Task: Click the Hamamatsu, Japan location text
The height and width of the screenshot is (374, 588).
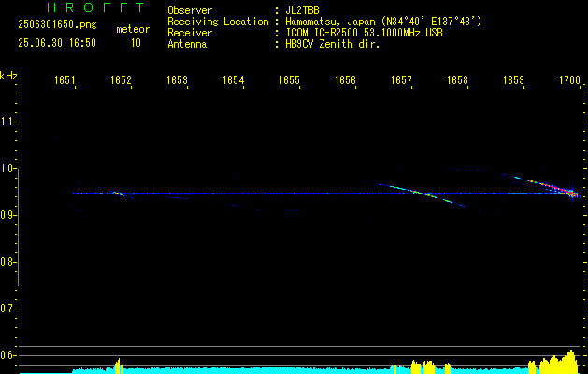Action: pos(383,22)
